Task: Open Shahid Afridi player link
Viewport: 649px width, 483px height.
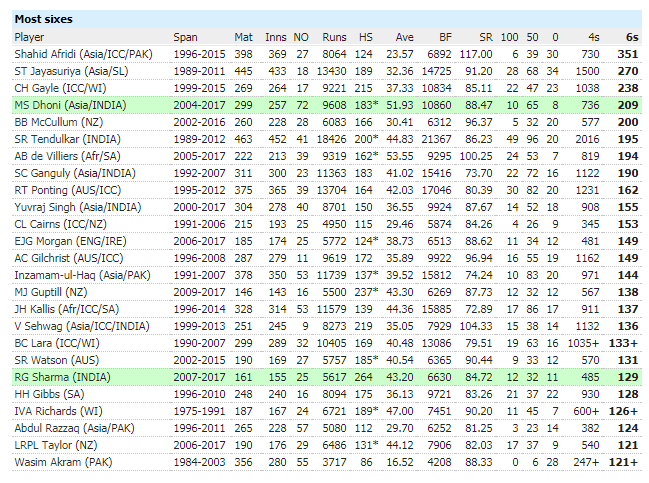Action: point(83,54)
